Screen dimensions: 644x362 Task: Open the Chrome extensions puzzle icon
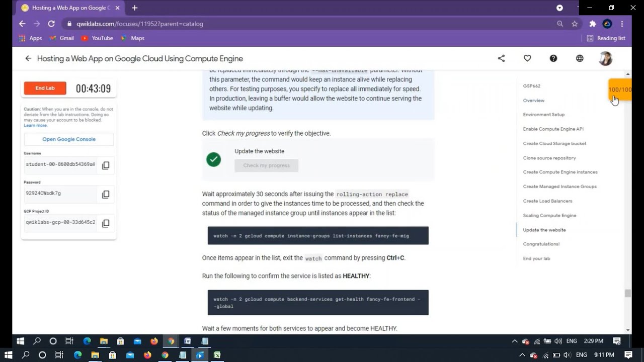click(x=593, y=24)
